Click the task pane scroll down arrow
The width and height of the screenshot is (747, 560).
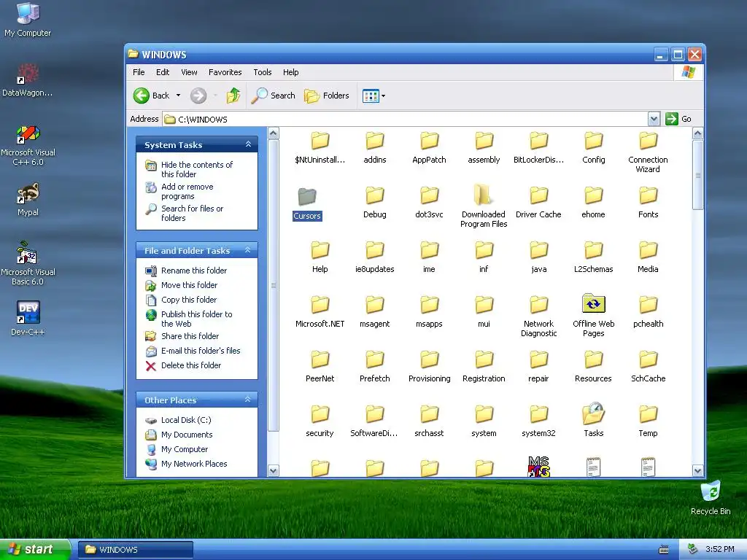tap(273, 471)
